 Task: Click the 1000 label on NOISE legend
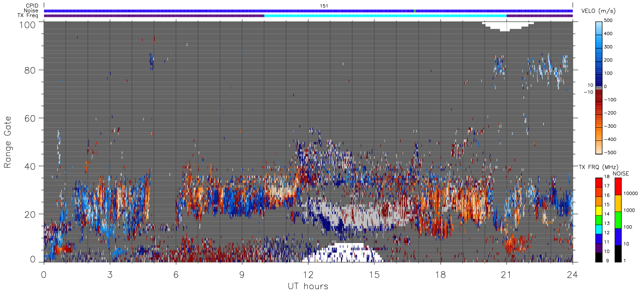[x=629, y=210]
